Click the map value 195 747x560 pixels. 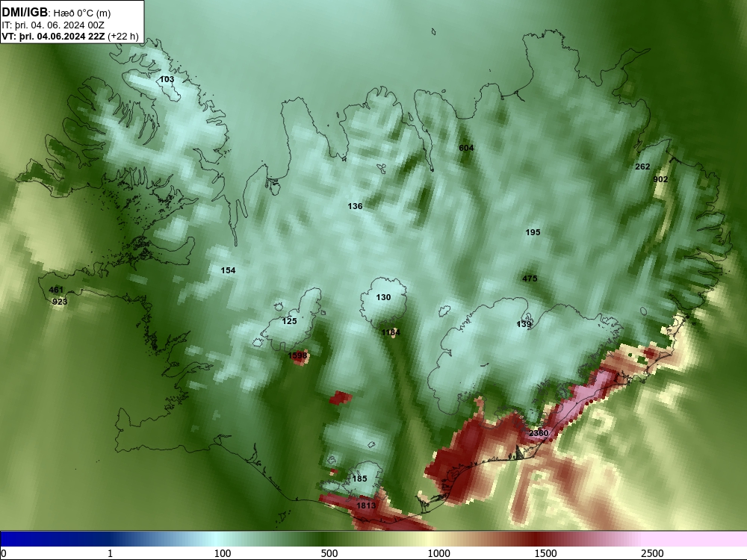(533, 232)
